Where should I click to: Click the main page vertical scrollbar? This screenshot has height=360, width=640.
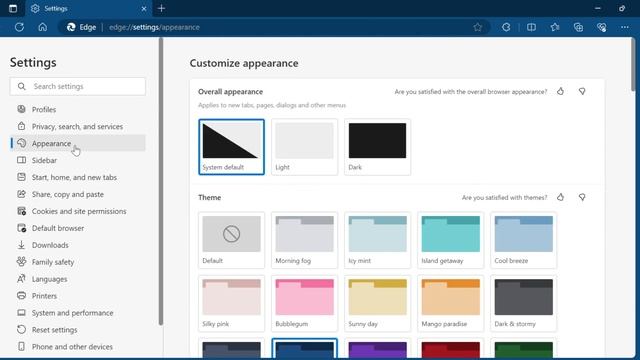[x=633, y=64]
